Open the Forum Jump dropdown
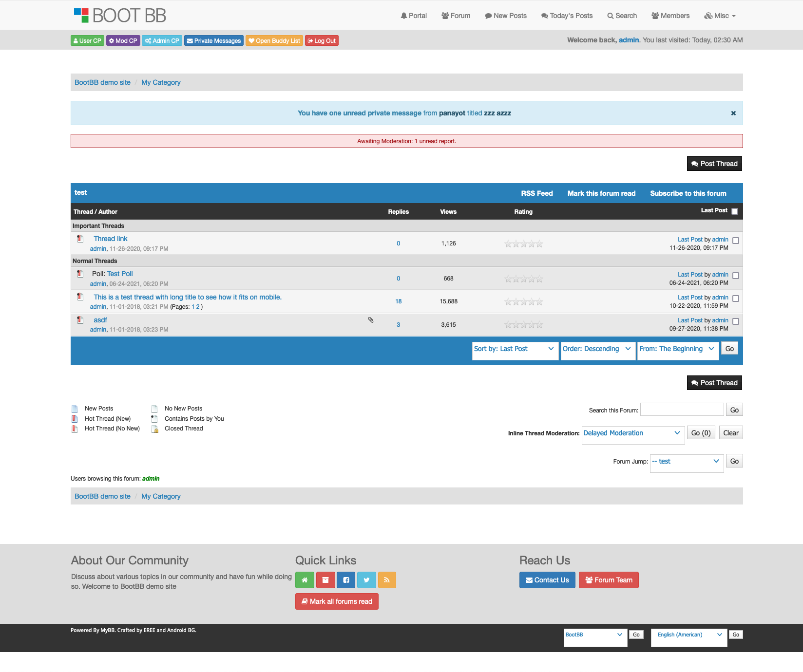The height and width of the screenshot is (672, 803). (686, 462)
